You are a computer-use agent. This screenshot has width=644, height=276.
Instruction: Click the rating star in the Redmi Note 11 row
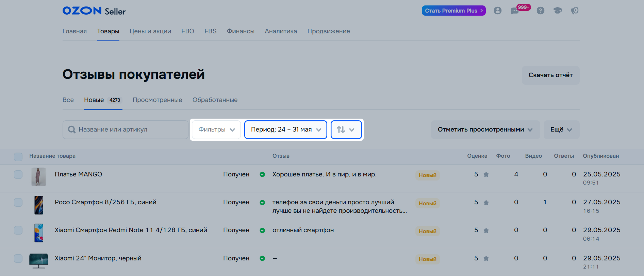coord(486,230)
